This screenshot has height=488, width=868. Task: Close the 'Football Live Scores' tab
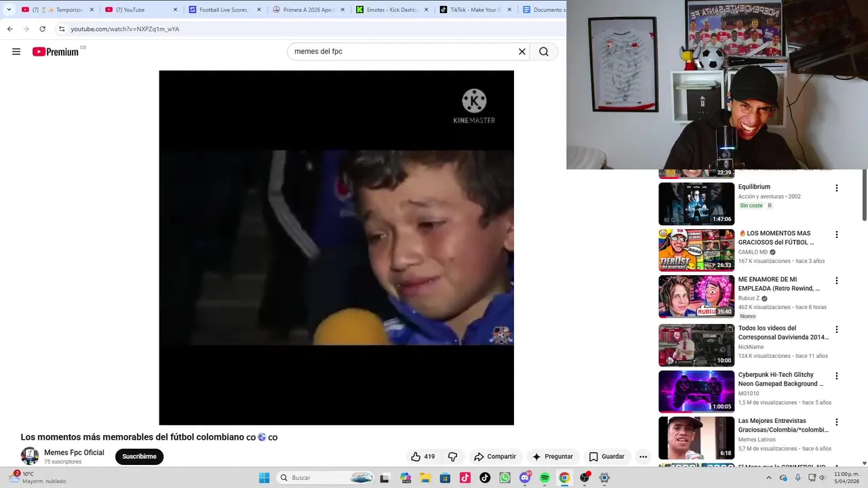pyautogui.click(x=258, y=9)
